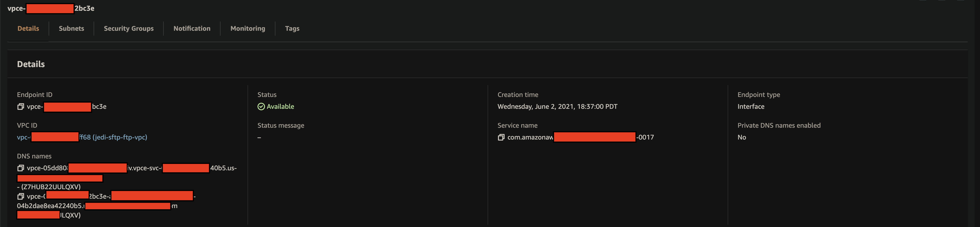View the Notification tab

pyautogui.click(x=192, y=28)
